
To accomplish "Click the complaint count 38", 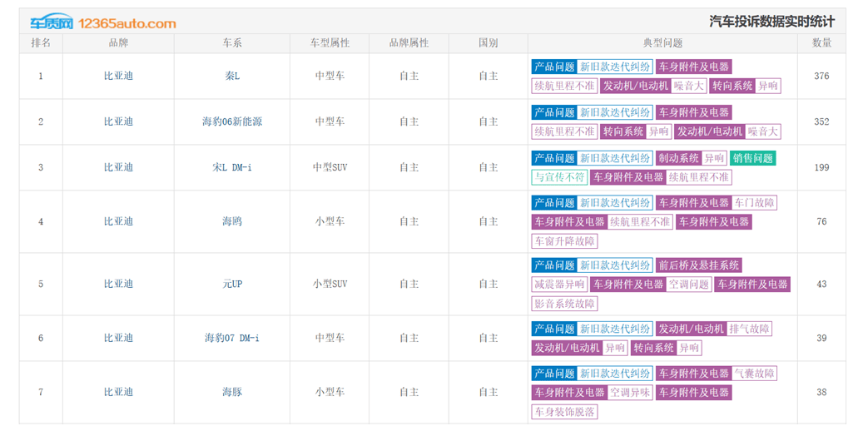I will coord(821,392).
